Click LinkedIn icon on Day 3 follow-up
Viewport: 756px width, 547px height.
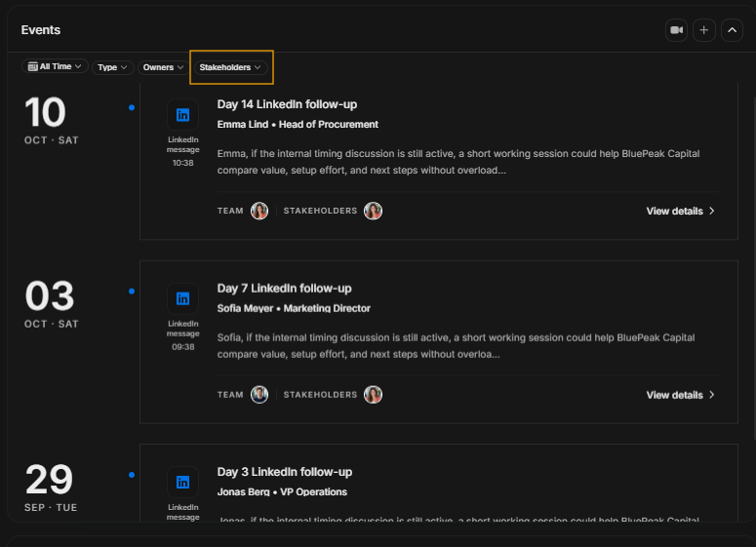coord(182,483)
